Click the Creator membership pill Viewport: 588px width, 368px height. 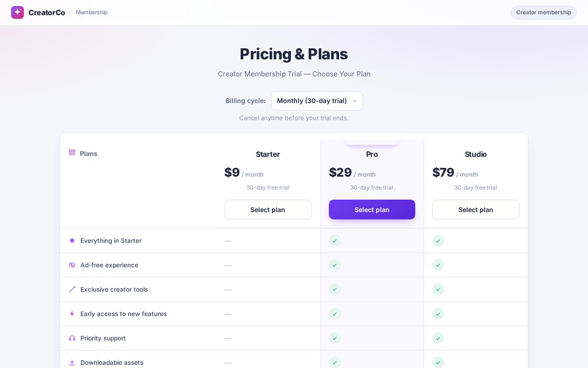(x=543, y=12)
